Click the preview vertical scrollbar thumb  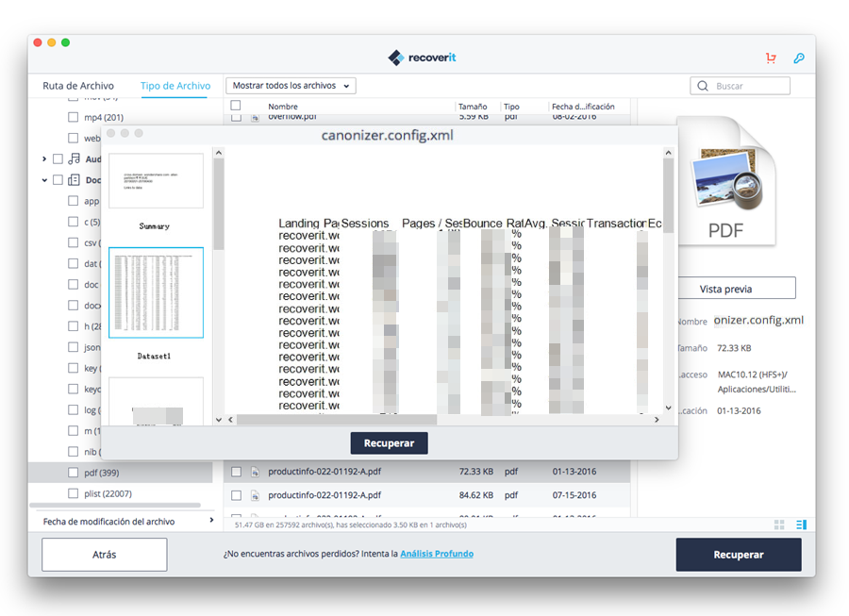668,195
